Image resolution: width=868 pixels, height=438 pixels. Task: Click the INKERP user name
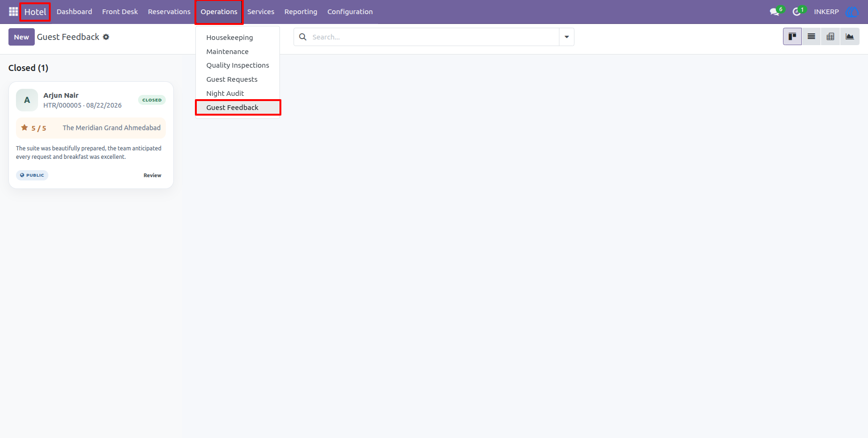point(826,12)
